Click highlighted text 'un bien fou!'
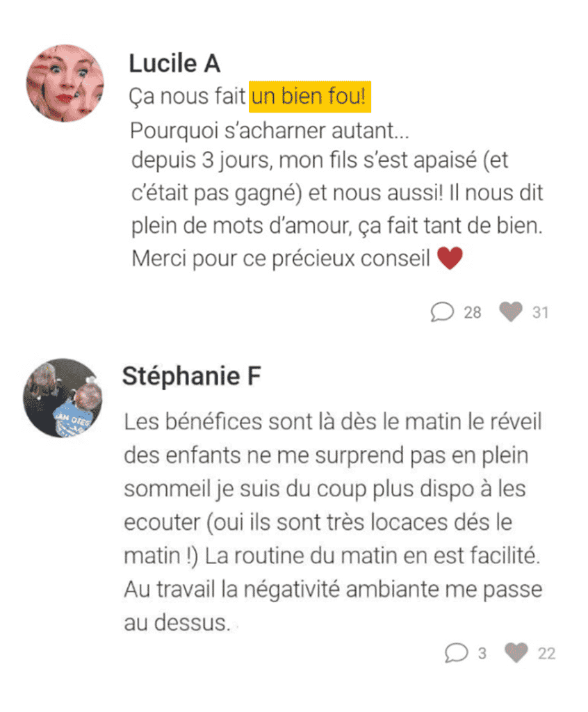This screenshot has height=712, width=588. point(311,98)
